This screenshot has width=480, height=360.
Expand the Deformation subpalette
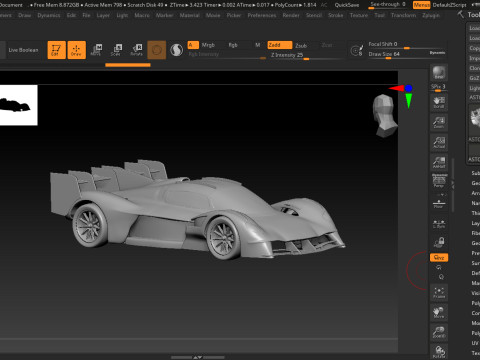tap(475, 273)
